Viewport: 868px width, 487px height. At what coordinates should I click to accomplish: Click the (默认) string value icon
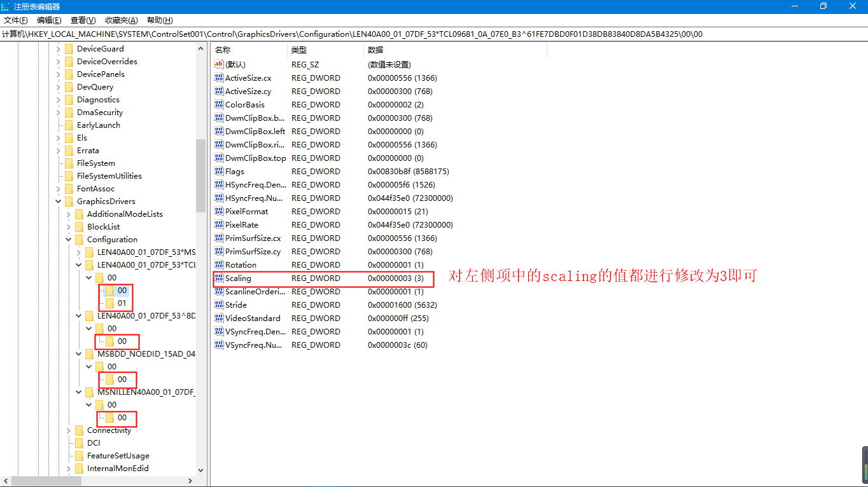[x=219, y=64]
